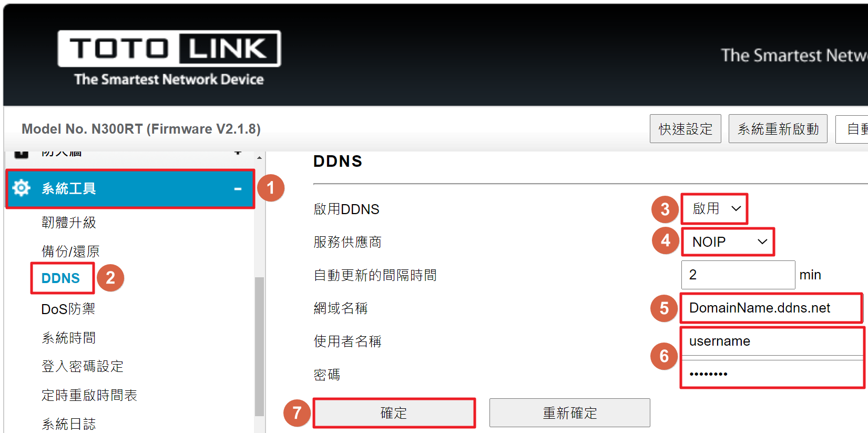The width and height of the screenshot is (868, 433).
Task: Open 系統日誌 sidebar item
Action: coord(69,424)
